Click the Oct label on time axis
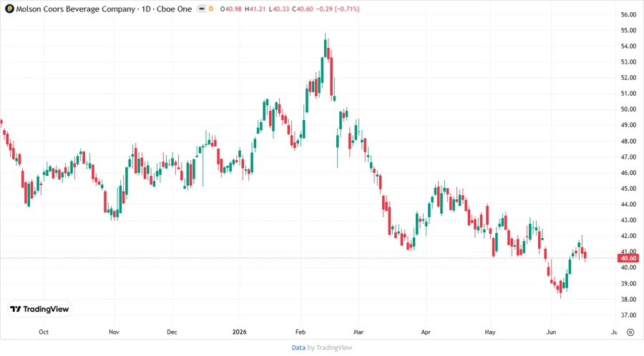The width and height of the screenshot is (644, 356). [44, 332]
